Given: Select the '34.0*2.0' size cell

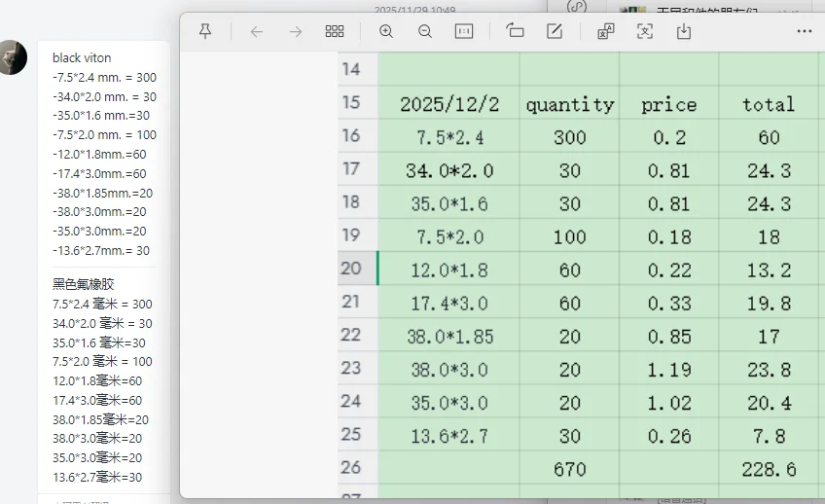Looking at the screenshot, I should [x=448, y=169].
